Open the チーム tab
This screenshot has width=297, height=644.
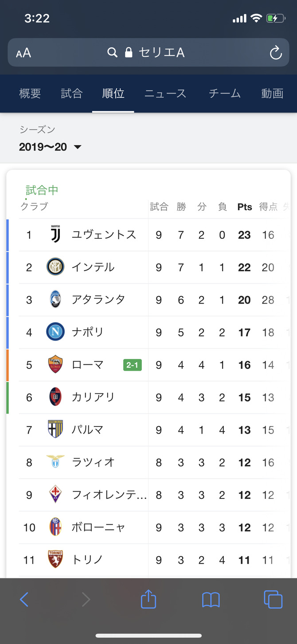[225, 94]
